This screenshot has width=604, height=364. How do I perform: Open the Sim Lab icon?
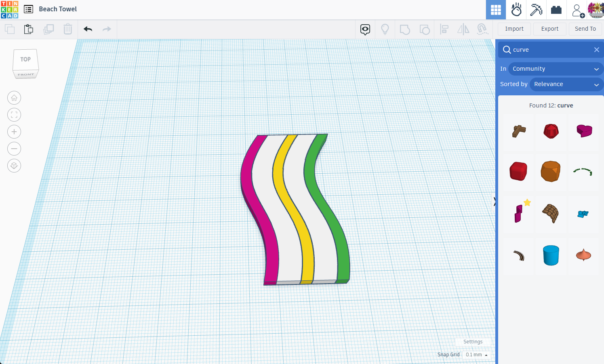(516, 10)
